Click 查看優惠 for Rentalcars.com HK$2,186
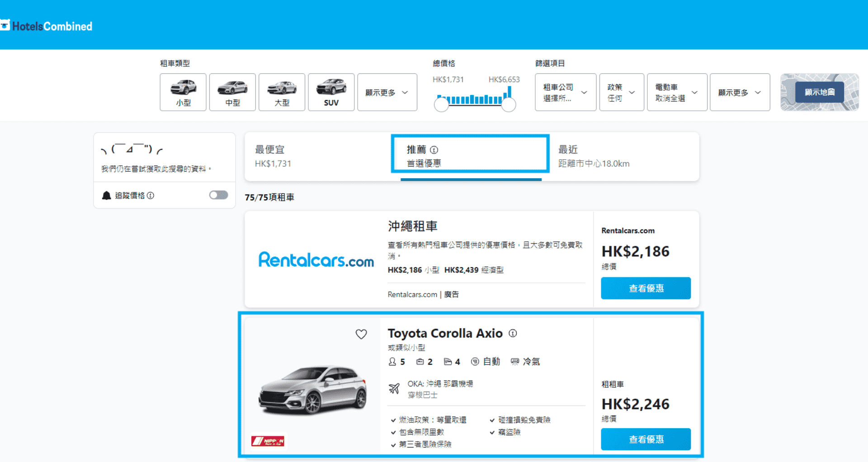This screenshot has height=462, width=868. pyautogui.click(x=646, y=288)
